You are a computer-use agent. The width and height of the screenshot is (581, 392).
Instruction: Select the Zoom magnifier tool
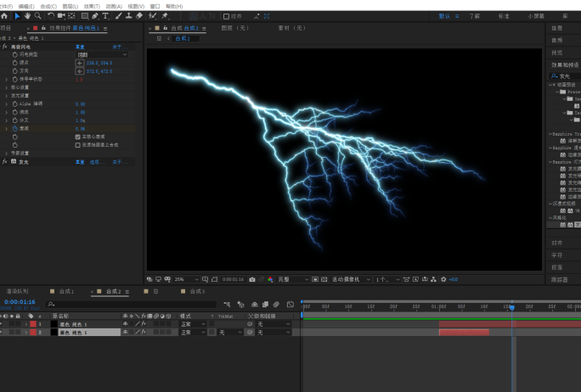click(x=37, y=15)
